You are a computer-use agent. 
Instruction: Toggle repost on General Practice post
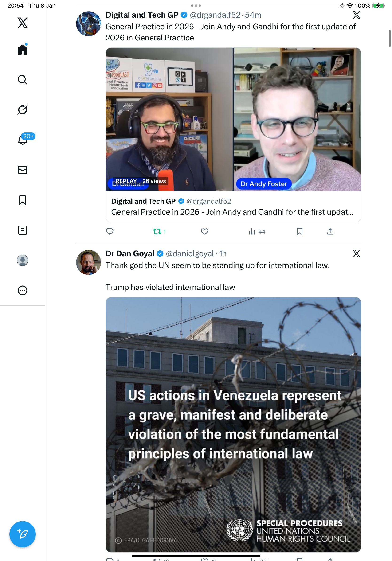click(x=159, y=231)
